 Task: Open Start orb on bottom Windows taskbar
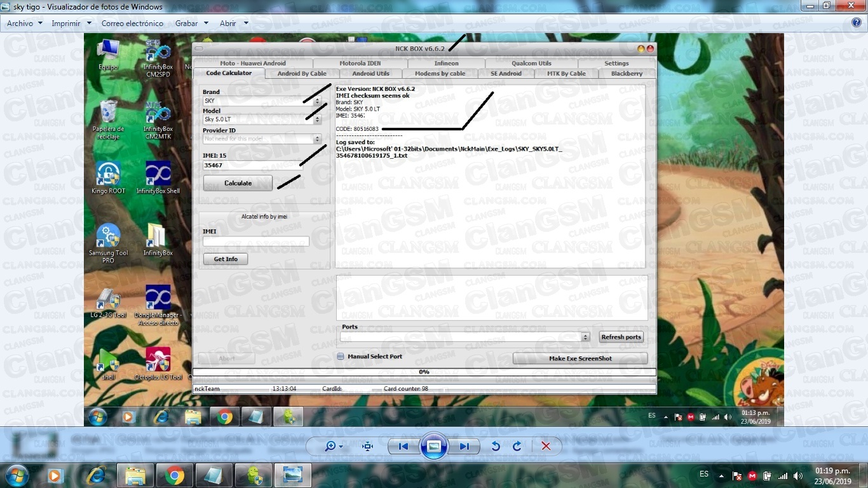(16, 475)
